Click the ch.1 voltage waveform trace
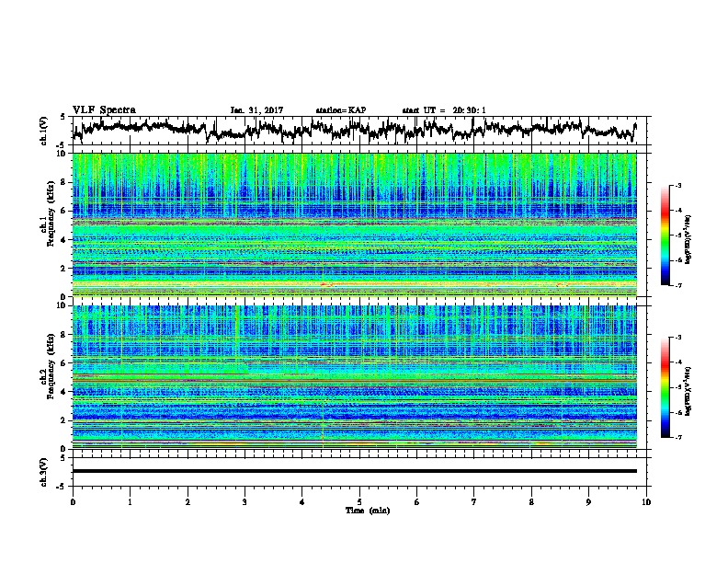This screenshot has width=728, height=563. click(x=354, y=130)
